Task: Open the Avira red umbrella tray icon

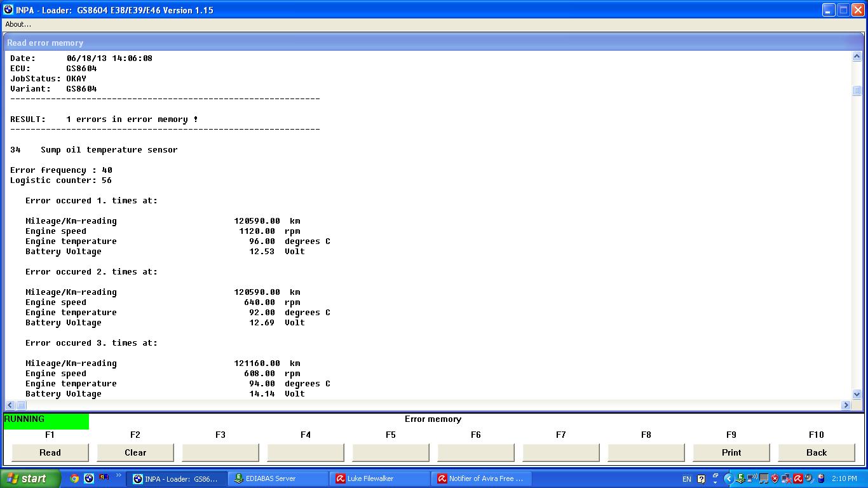Action: click(x=797, y=478)
